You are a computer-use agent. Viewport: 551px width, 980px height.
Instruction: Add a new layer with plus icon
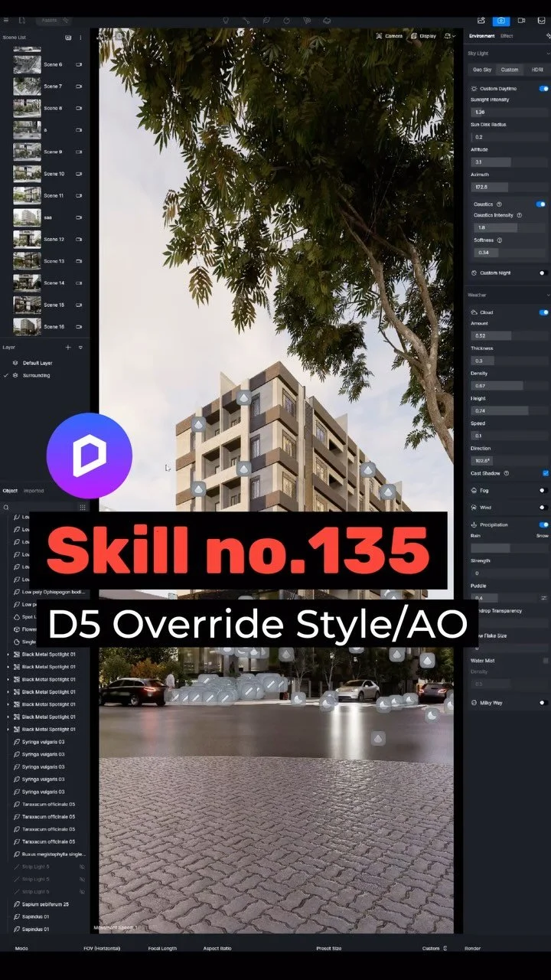[68, 348]
